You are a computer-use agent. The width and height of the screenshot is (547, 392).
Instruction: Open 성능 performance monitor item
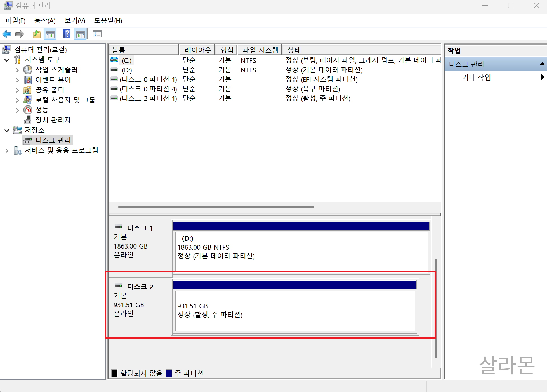click(42, 110)
